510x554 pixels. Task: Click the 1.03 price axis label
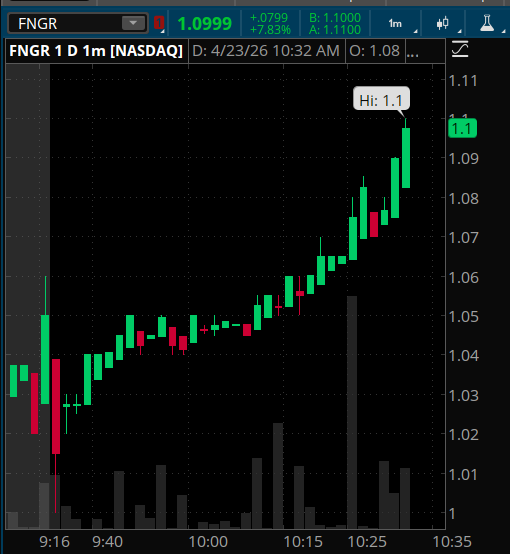click(463, 396)
